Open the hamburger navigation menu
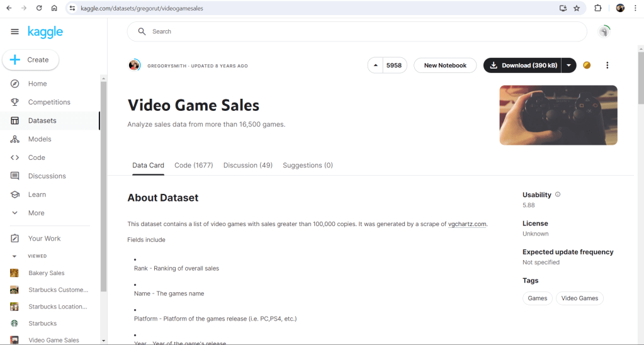Screen dimensions: 644x345 [x=14, y=31]
